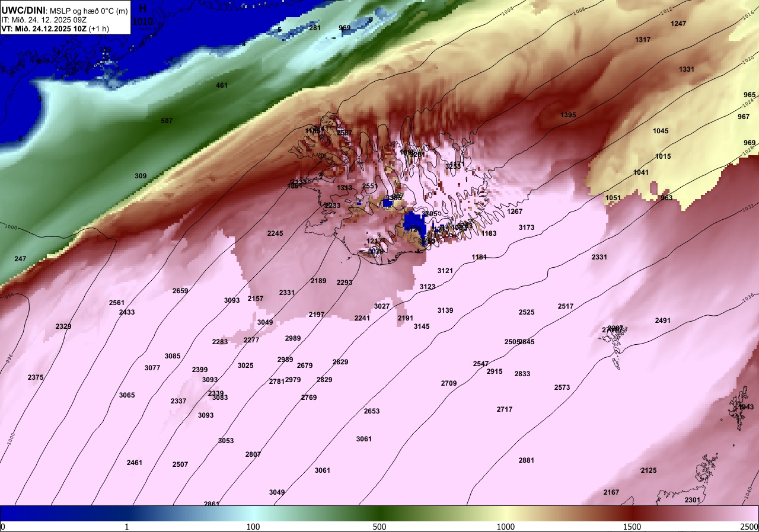Click the freezing level value 309
Image resolution: width=759 pixels, height=532 pixels.
(x=141, y=176)
